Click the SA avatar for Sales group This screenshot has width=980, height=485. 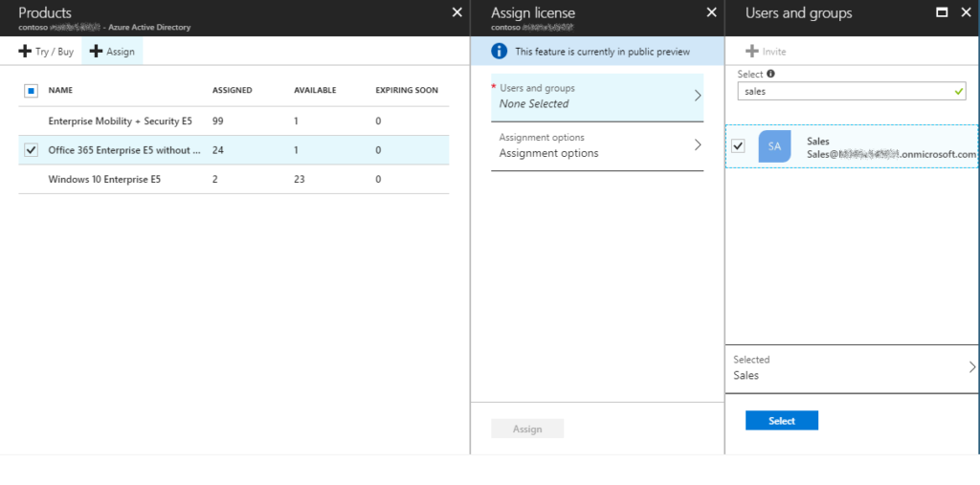[774, 146]
